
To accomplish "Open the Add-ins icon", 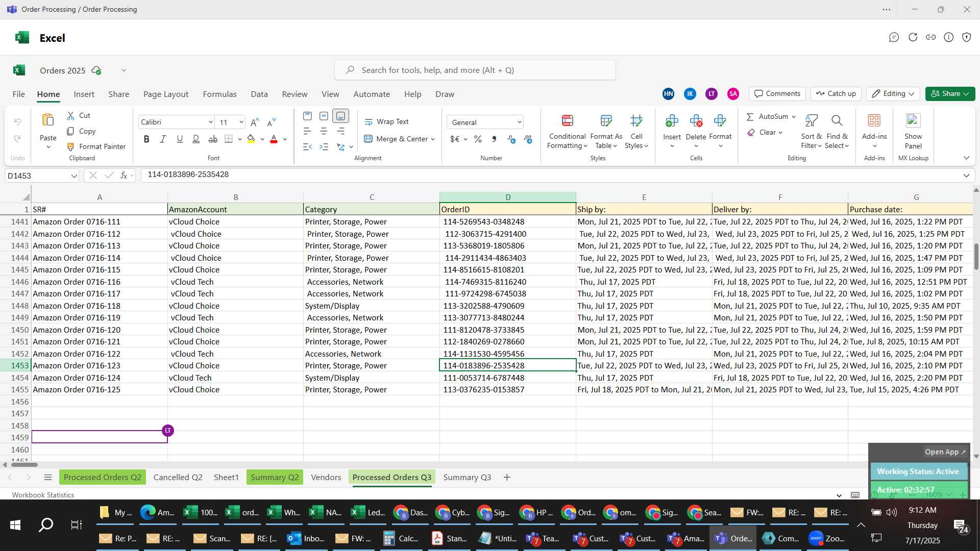I will 874,121.
